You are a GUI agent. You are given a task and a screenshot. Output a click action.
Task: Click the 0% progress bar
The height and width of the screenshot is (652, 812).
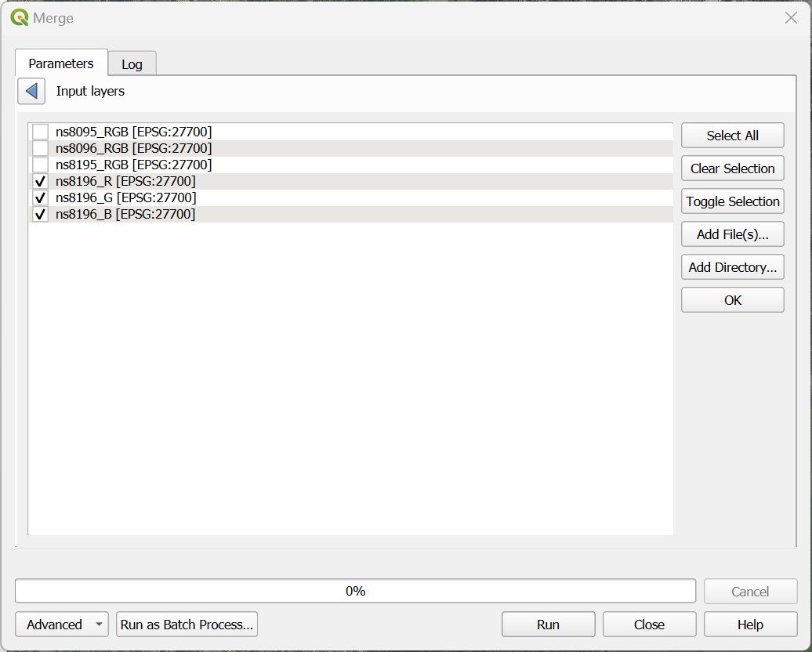click(x=355, y=591)
